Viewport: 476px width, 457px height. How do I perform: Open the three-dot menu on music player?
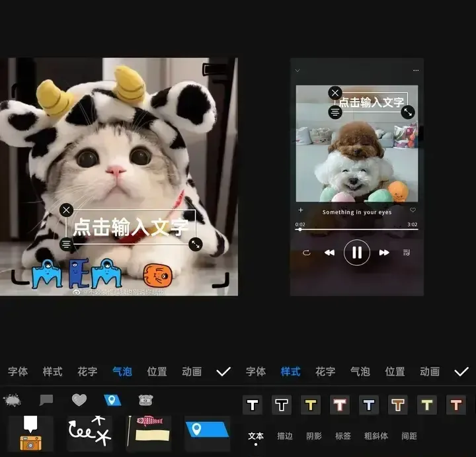(416, 70)
